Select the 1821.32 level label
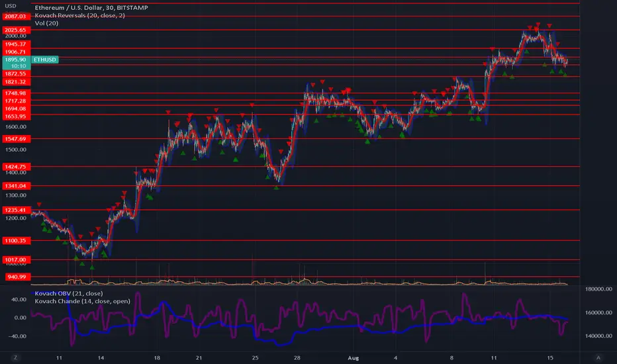617x364 pixels. tap(16, 82)
